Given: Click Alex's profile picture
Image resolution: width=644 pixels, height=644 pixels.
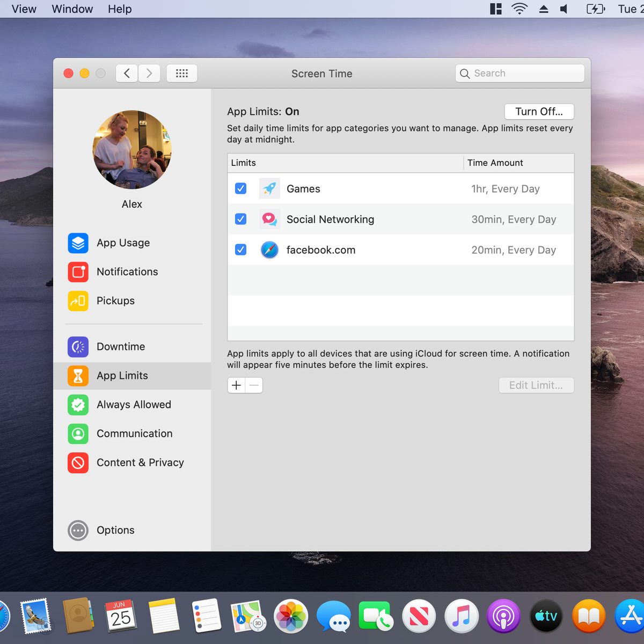Looking at the screenshot, I should (132, 150).
